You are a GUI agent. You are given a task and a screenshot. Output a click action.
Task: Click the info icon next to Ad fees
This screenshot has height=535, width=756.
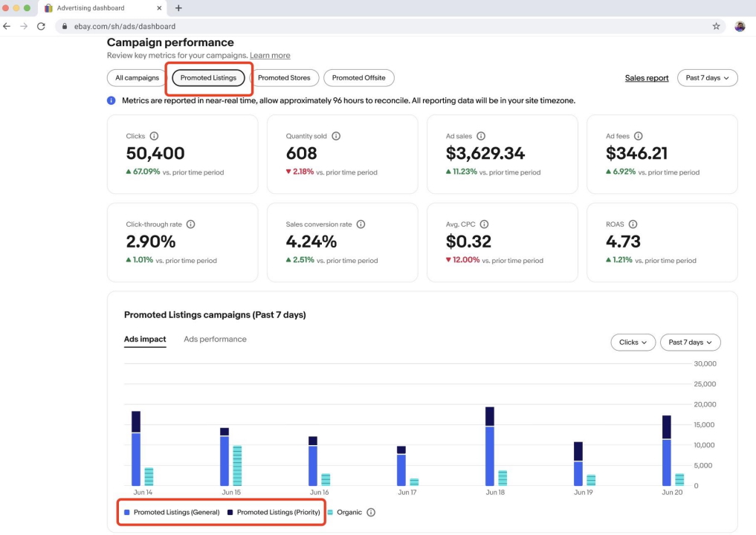[x=639, y=136]
